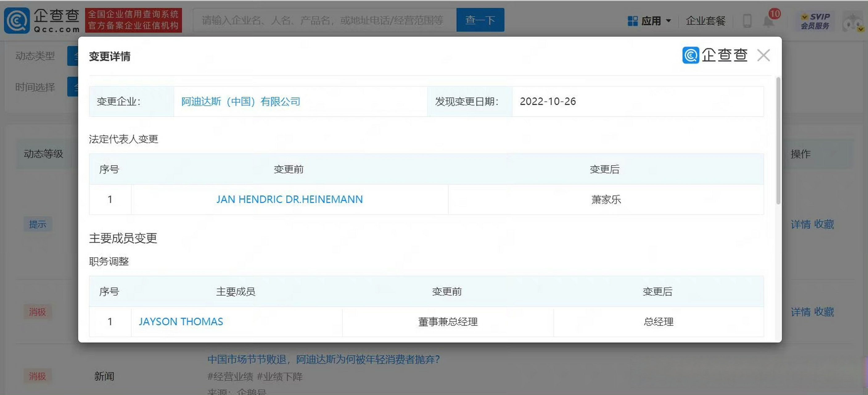
Task: Click the SVIP 会员服务 badge
Action: (816, 21)
